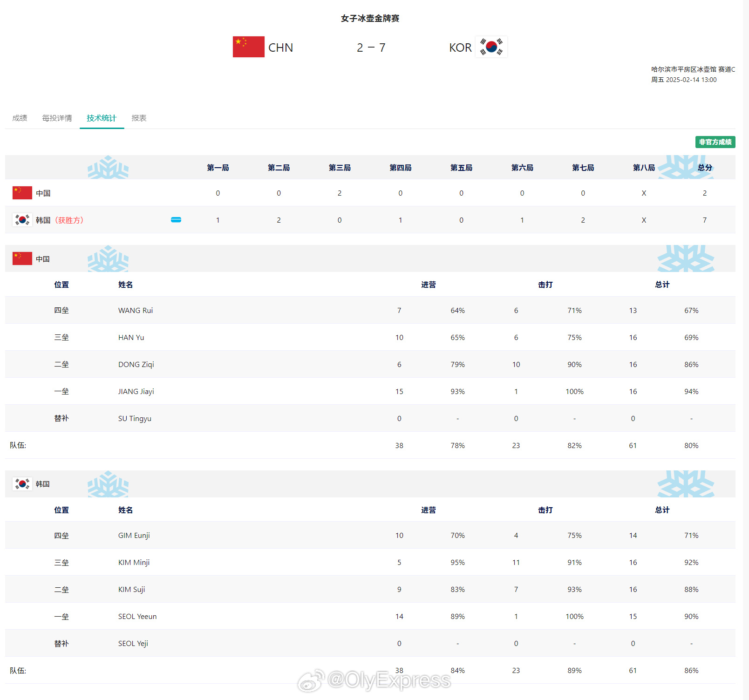Click China flag above the China stats table

22,258
